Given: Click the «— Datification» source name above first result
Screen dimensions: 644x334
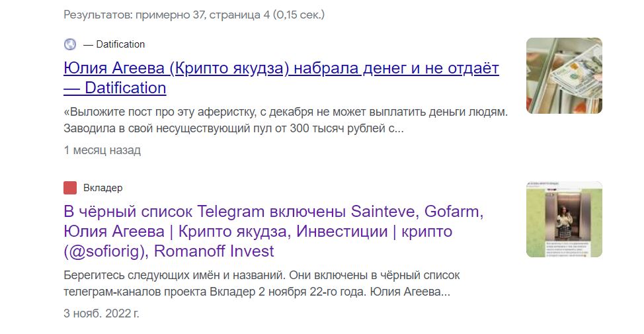Looking at the screenshot, I should click(114, 44).
